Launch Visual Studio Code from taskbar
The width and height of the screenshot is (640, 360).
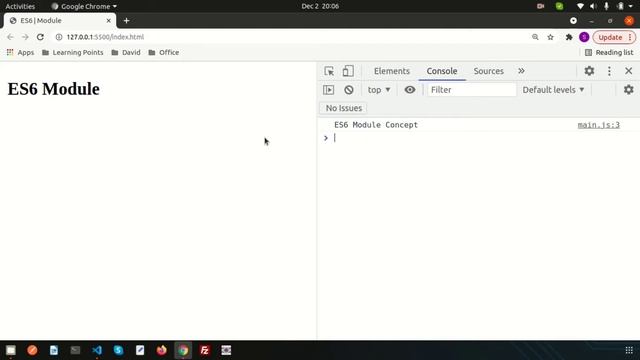point(97,350)
